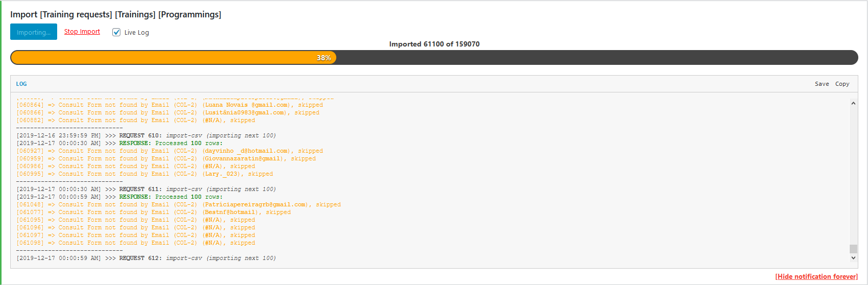Click the LOG panel header label
Viewport: 868px width, 285px height.
coord(21,84)
